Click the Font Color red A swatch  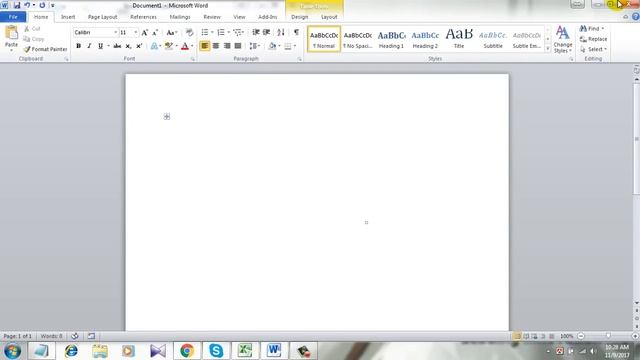click(x=185, y=46)
